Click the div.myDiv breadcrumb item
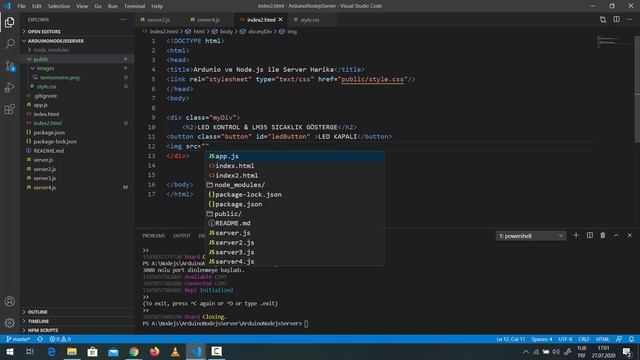Image resolution: width=640 pixels, height=360 pixels. click(x=260, y=31)
